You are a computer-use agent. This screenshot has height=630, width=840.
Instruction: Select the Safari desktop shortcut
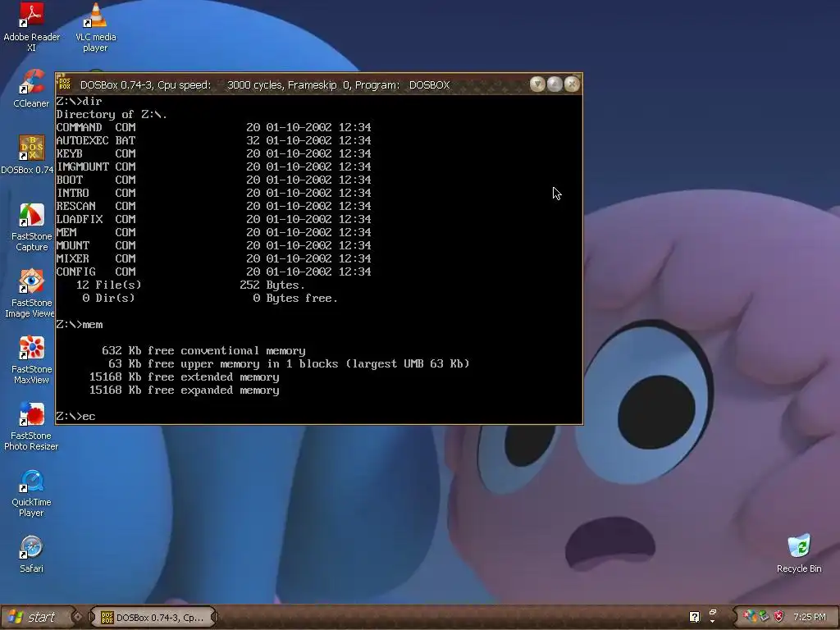click(x=32, y=555)
